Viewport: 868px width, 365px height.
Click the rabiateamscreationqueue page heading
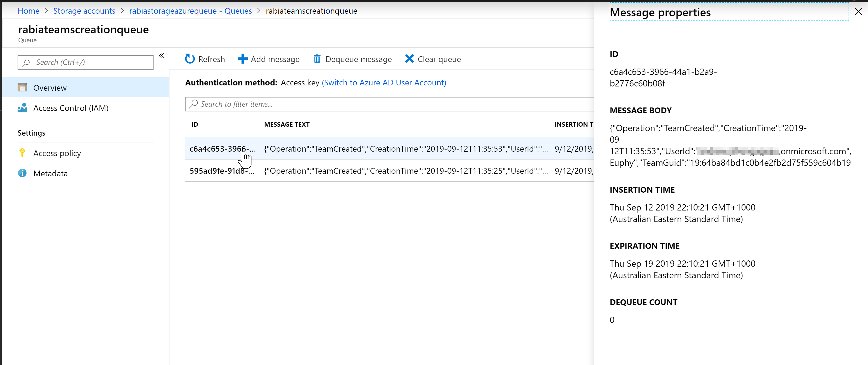(83, 29)
